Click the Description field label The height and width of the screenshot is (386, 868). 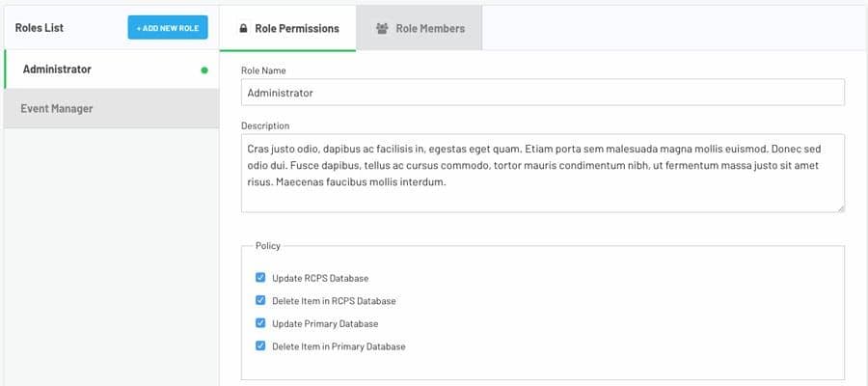(x=265, y=125)
